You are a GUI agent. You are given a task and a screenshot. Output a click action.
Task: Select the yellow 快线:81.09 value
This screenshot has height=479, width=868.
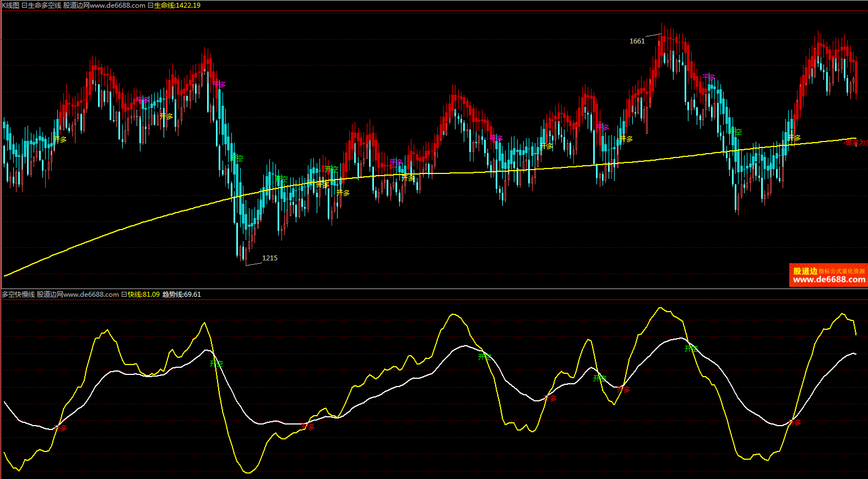(x=144, y=295)
